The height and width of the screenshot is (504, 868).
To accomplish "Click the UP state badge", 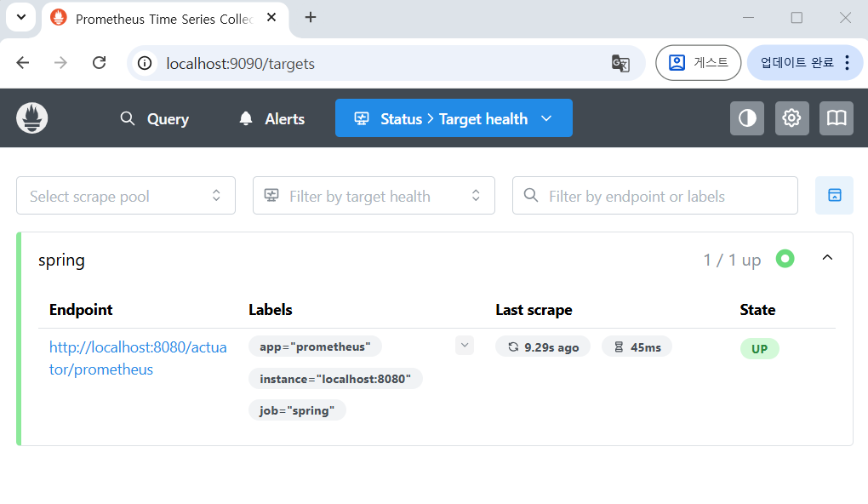I will (x=759, y=348).
